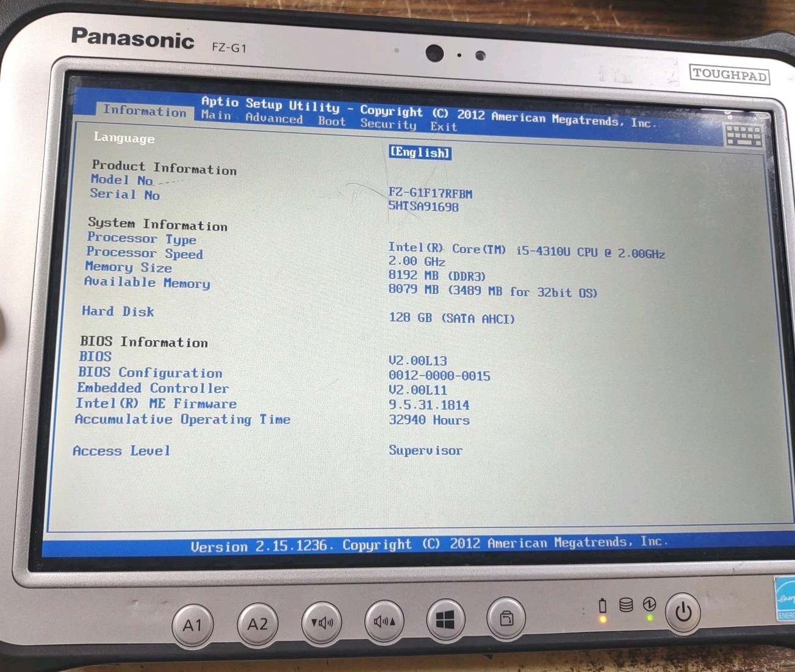Click the Processor Type label
The image size is (795, 672).
pyautogui.click(x=142, y=239)
